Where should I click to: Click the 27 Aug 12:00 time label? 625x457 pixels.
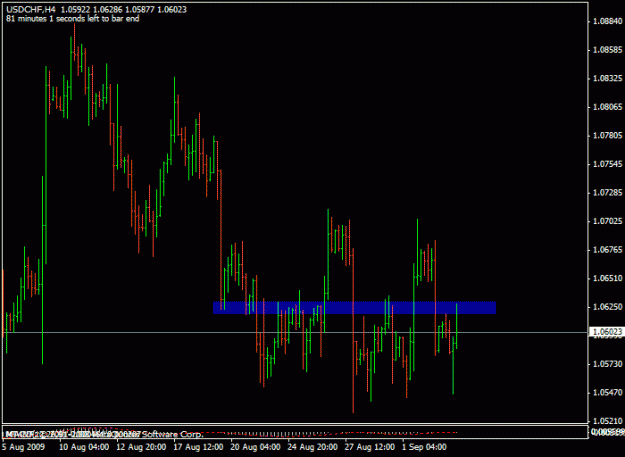370,447
